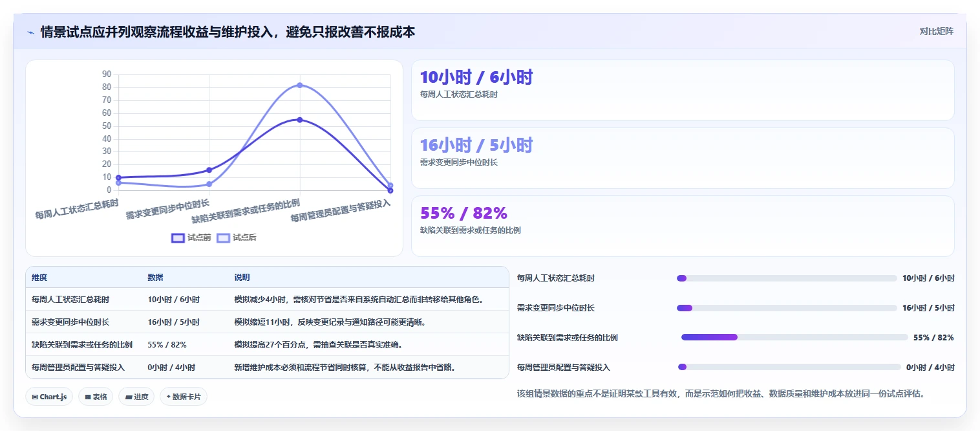Toggle the 试点前 legend item
Image resolution: width=980 pixels, height=431 pixels.
point(191,238)
